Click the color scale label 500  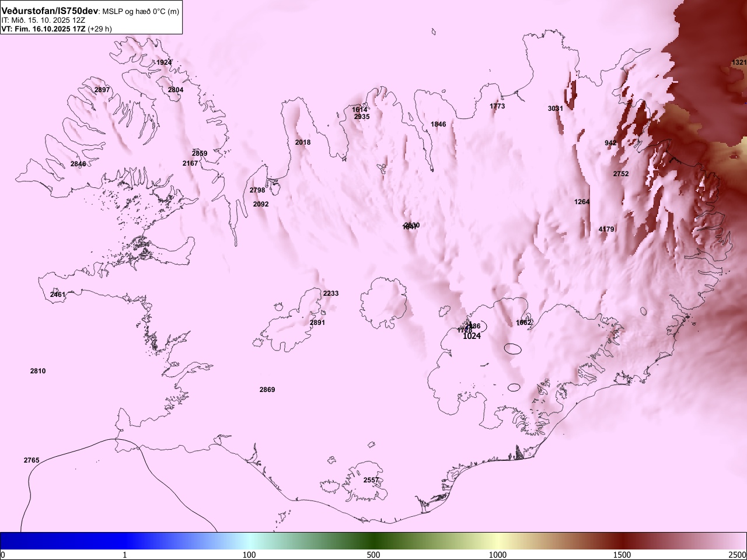coord(373,555)
